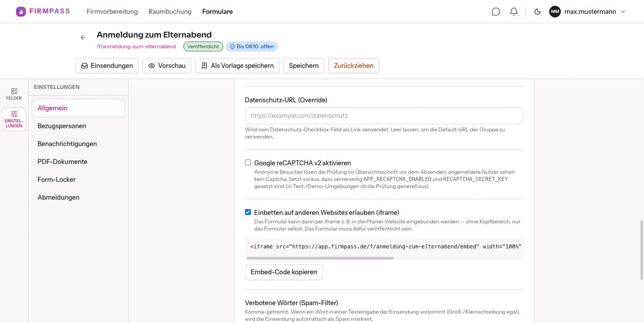Click the Zurückziehen button

coord(354,66)
